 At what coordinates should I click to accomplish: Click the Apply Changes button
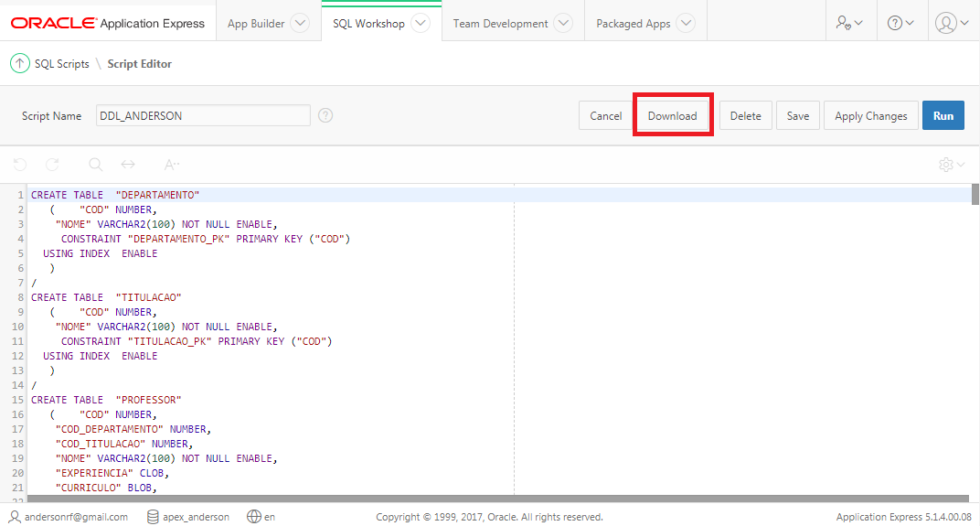(x=870, y=115)
